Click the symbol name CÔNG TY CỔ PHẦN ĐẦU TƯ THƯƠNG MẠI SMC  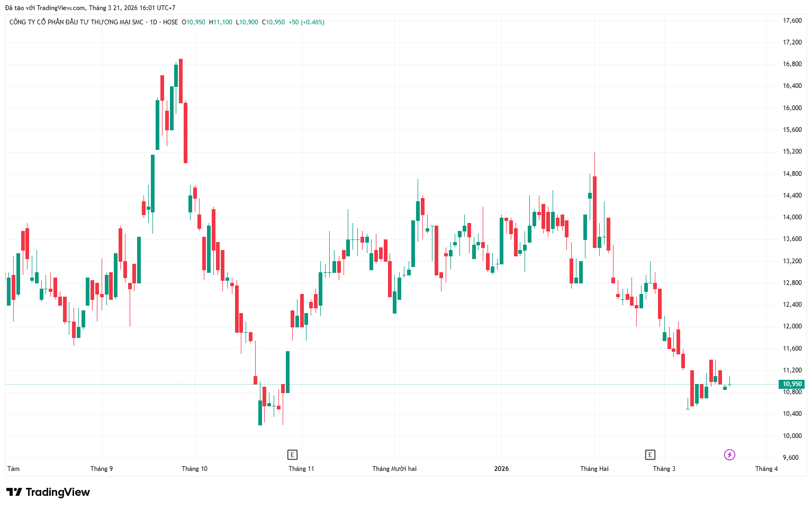pos(76,22)
